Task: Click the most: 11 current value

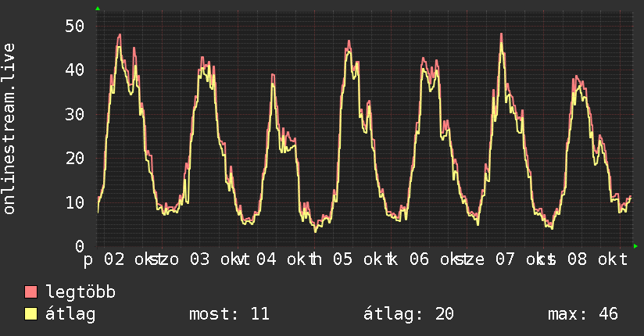Action: 229,314
